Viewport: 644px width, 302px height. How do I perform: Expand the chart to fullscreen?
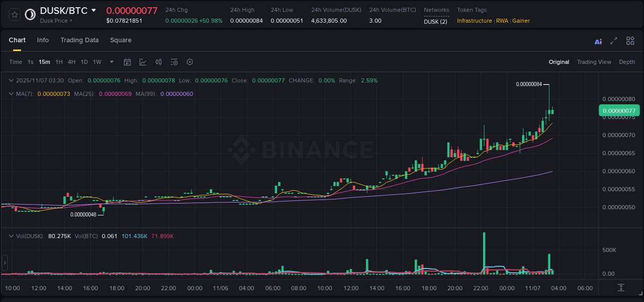(x=613, y=41)
